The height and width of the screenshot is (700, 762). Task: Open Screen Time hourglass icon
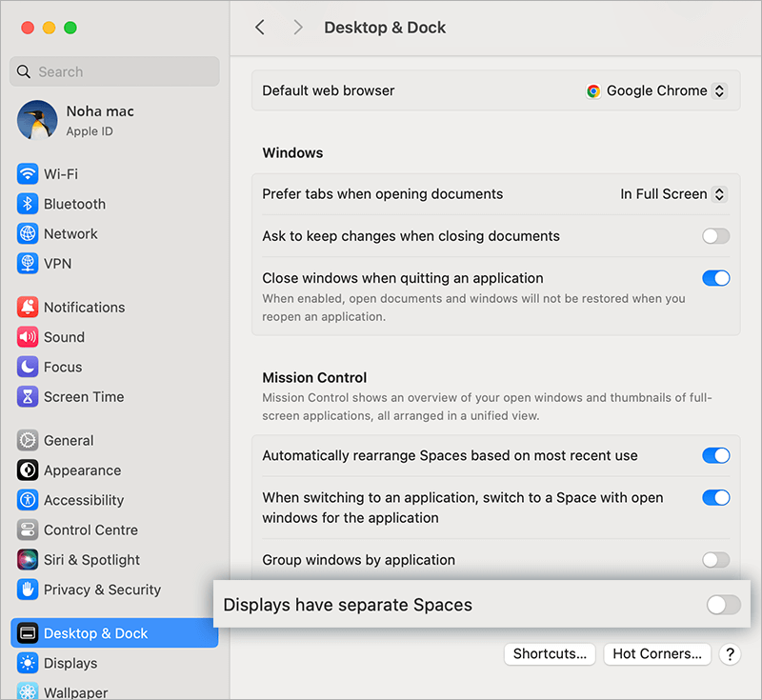(28, 397)
